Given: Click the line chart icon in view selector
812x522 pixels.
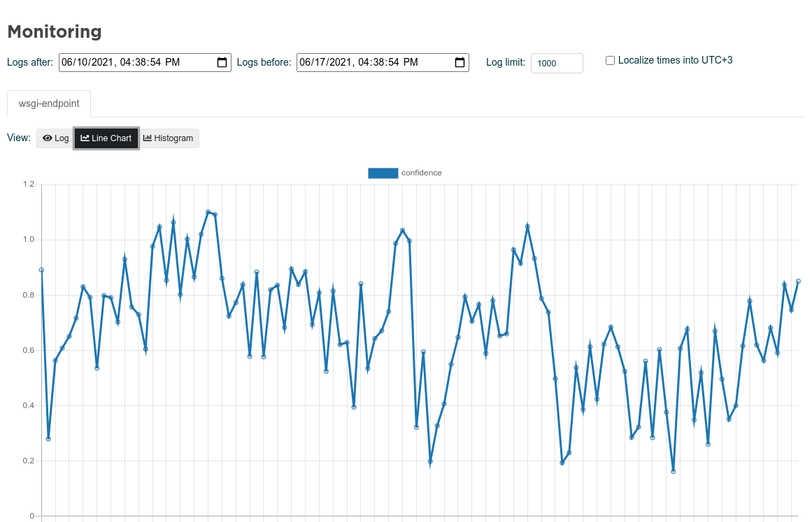Looking at the screenshot, I should coord(85,138).
